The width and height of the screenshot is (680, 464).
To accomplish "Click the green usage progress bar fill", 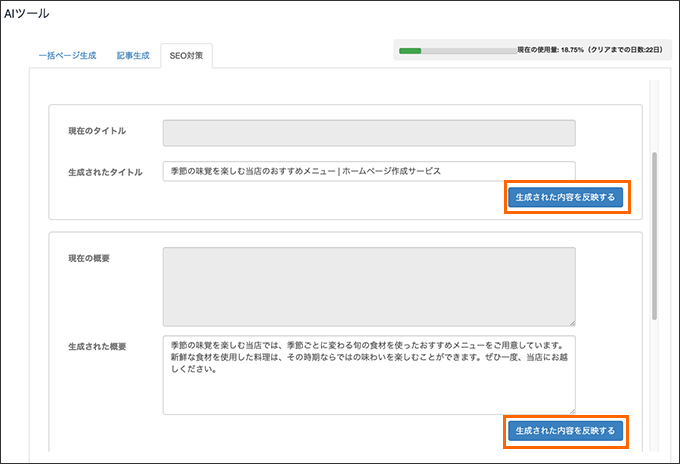I will point(410,51).
